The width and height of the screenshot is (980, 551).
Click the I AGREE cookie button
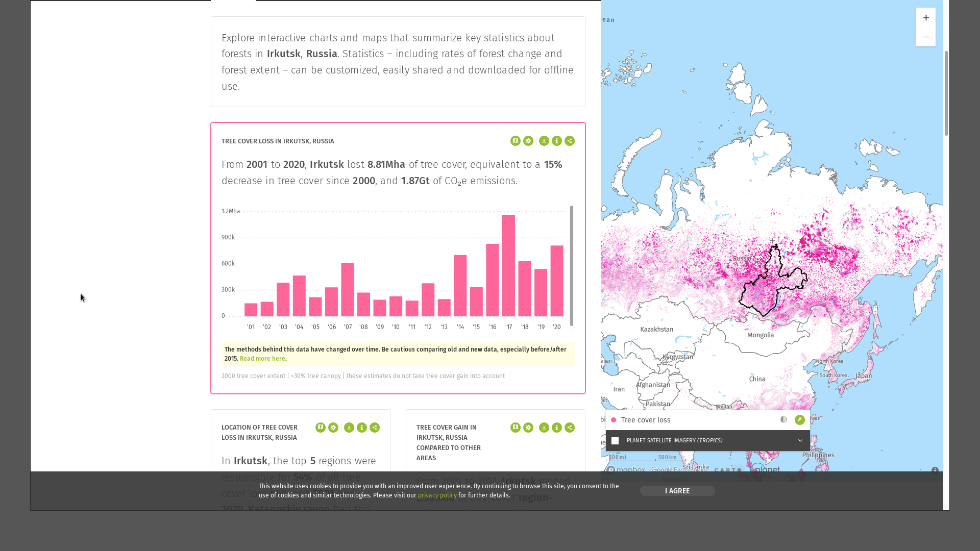tap(677, 491)
